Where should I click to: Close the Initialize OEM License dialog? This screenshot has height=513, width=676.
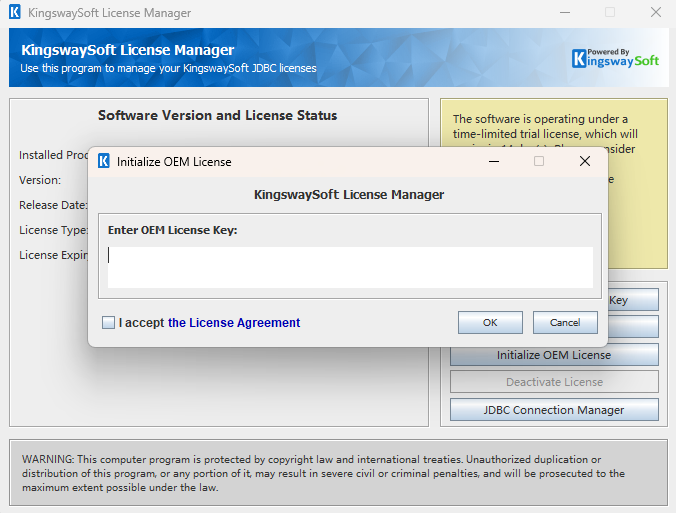pyautogui.click(x=585, y=161)
